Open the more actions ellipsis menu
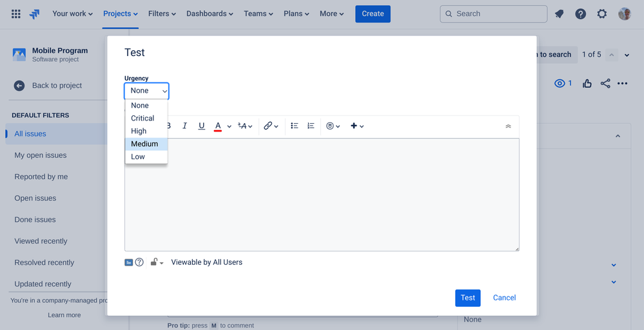The width and height of the screenshot is (644, 330). coord(622,84)
